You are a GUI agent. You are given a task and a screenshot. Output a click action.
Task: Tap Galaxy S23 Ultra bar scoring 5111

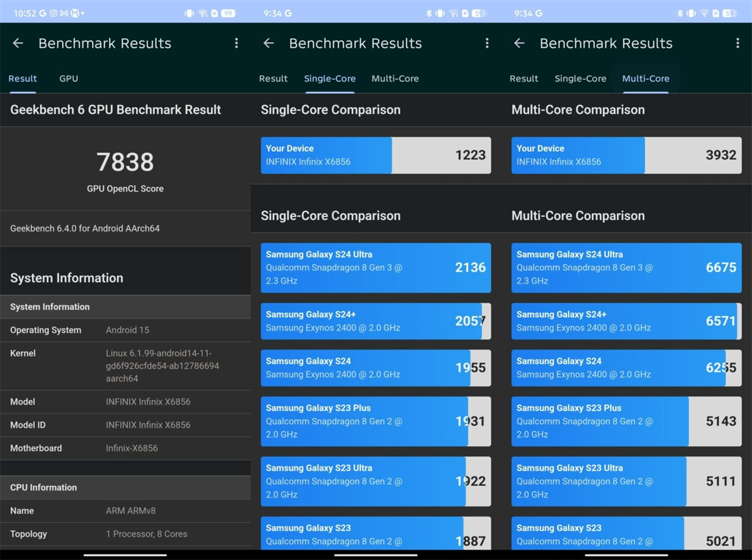[x=626, y=481]
